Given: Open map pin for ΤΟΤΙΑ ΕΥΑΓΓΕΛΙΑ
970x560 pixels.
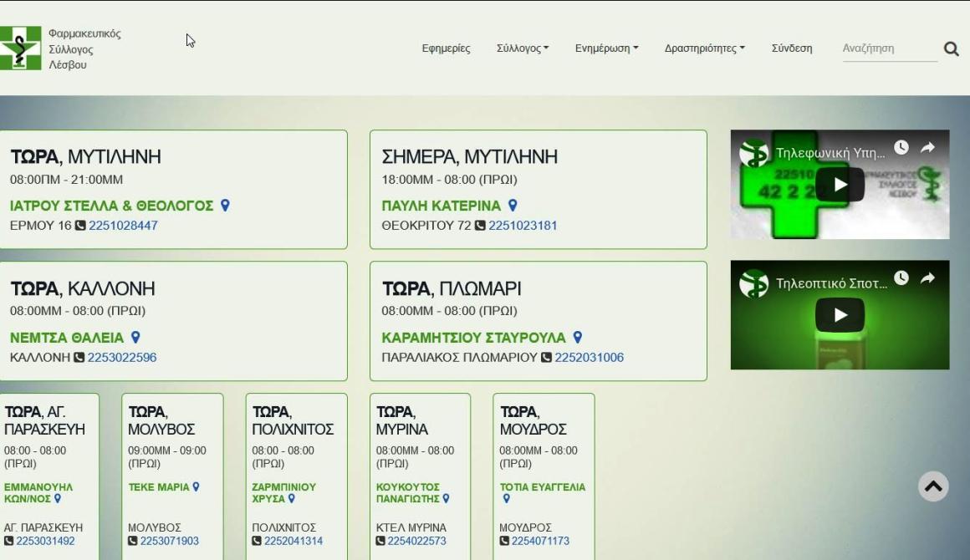Looking at the screenshot, I should coord(506,498).
